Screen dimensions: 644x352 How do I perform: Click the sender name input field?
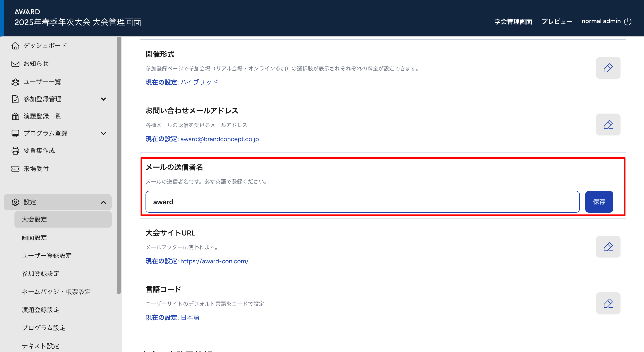tap(362, 202)
